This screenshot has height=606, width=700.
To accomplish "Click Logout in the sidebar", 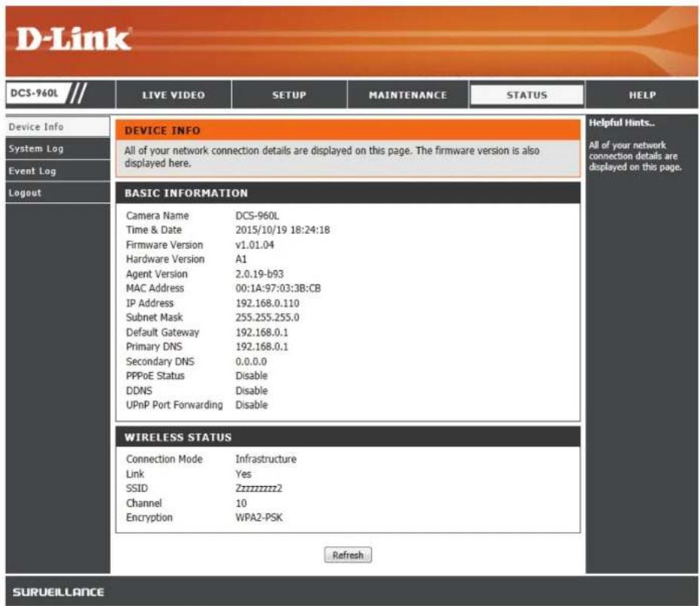I will (57, 193).
